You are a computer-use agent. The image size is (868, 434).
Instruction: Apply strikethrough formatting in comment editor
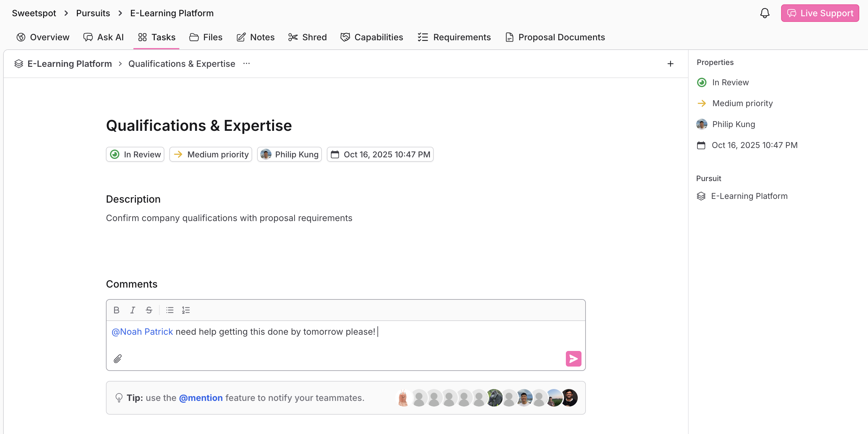pyautogui.click(x=149, y=310)
